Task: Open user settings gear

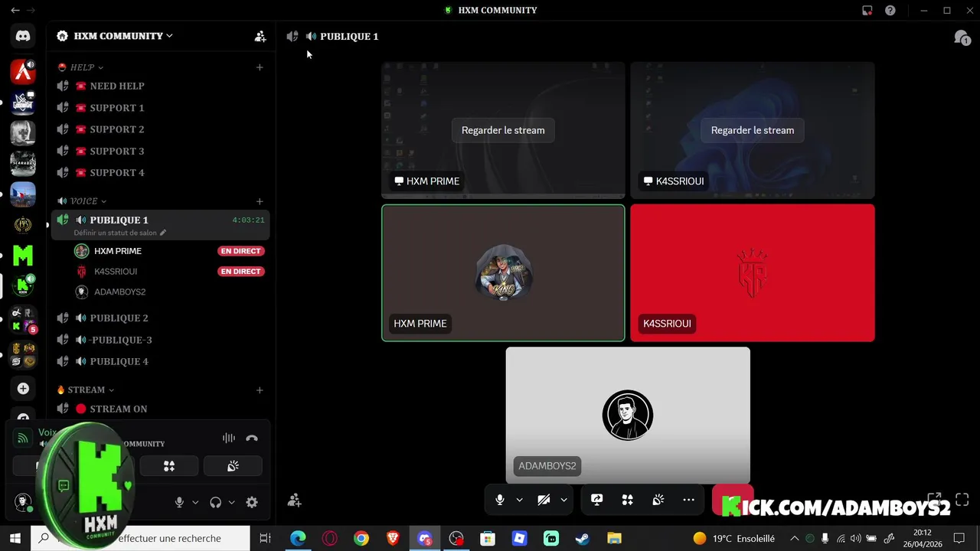Action: (252, 502)
